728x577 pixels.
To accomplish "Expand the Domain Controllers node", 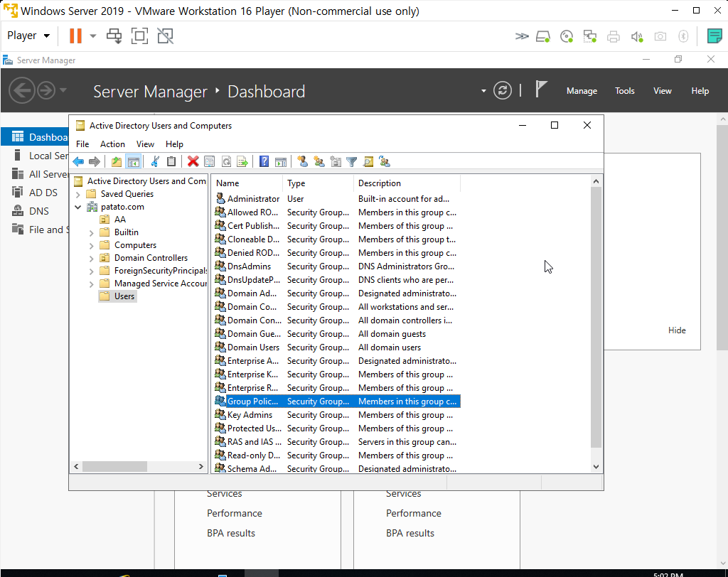I will pyautogui.click(x=92, y=258).
